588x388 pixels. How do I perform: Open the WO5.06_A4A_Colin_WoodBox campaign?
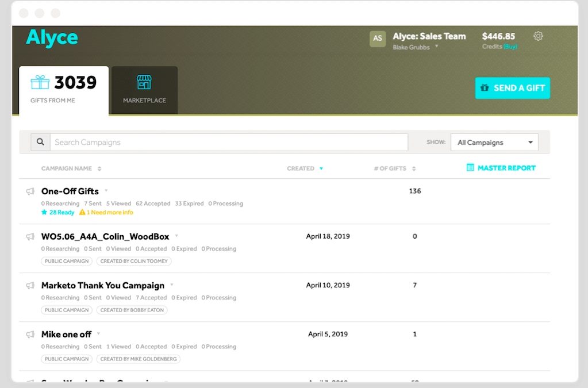click(105, 237)
